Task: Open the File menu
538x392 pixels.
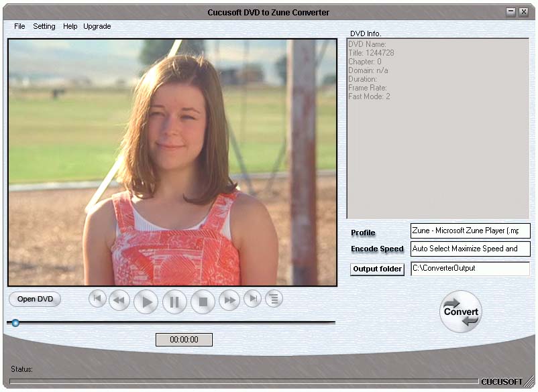Action: [x=19, y=26]
